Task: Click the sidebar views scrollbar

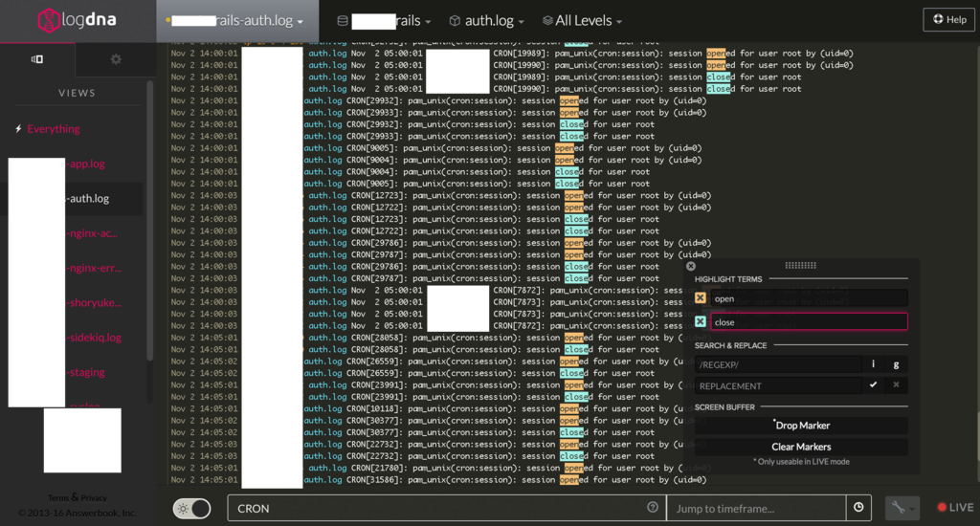Action: (149, 222)
